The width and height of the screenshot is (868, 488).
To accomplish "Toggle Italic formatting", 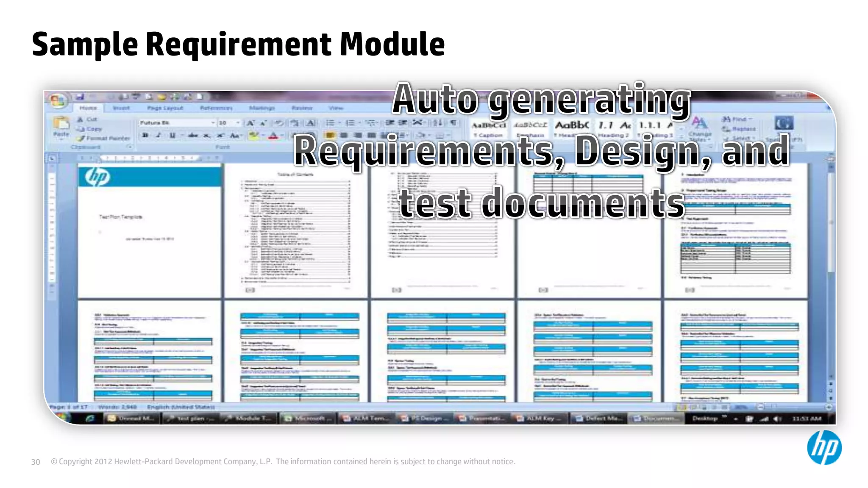I will (159, 136).
